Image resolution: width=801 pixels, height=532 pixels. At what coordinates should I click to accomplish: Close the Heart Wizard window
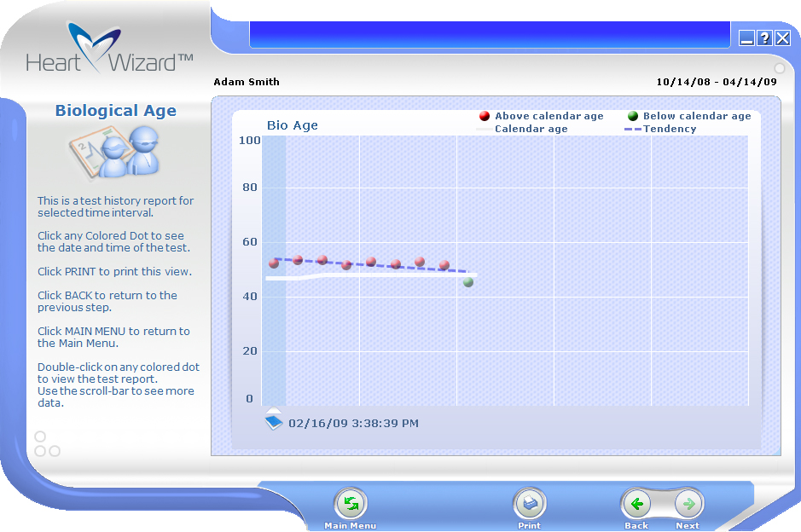tap(782, 38)
